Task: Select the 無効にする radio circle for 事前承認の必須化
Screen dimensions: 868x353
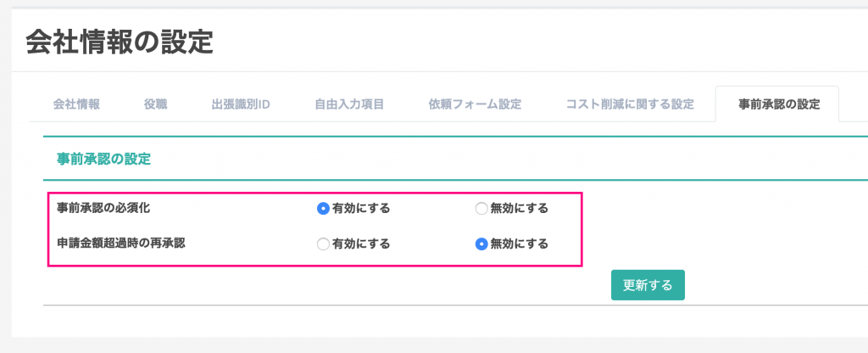Action: pyautogui.click(x=481, y=208)
